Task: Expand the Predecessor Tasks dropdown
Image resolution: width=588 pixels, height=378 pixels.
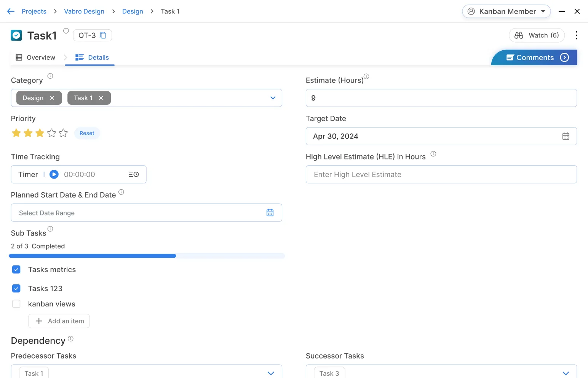Action: [x=271, y=373]
